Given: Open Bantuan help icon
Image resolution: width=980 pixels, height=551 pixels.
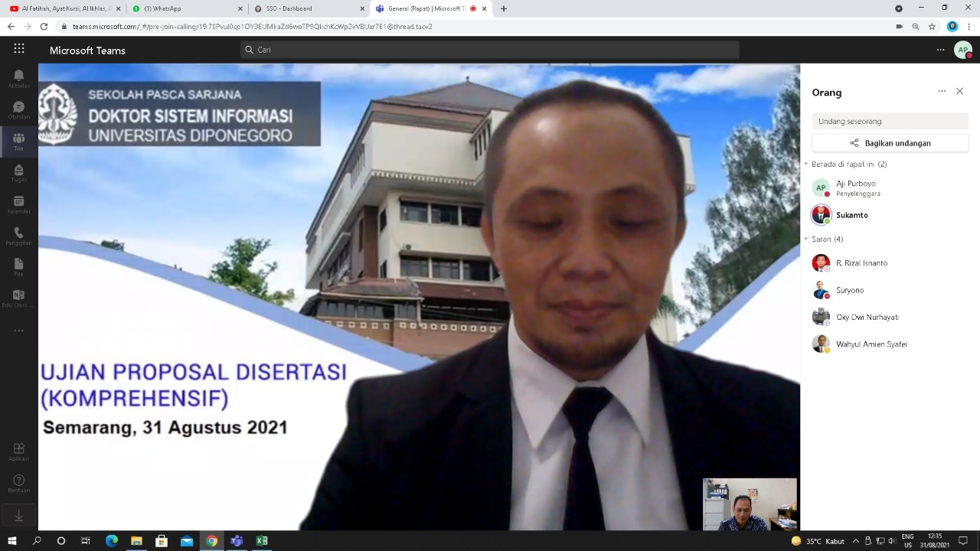Looking at the screenshot, I should click(x=18, y=483).
